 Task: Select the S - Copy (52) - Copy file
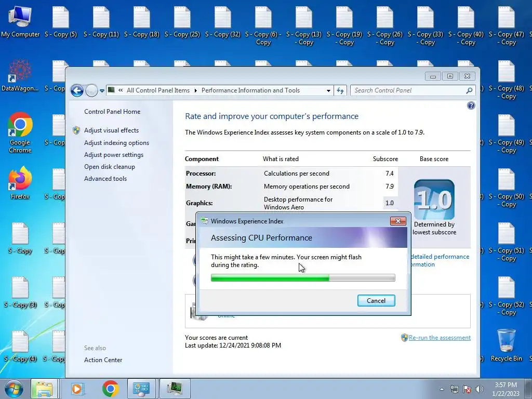point(506,296)
